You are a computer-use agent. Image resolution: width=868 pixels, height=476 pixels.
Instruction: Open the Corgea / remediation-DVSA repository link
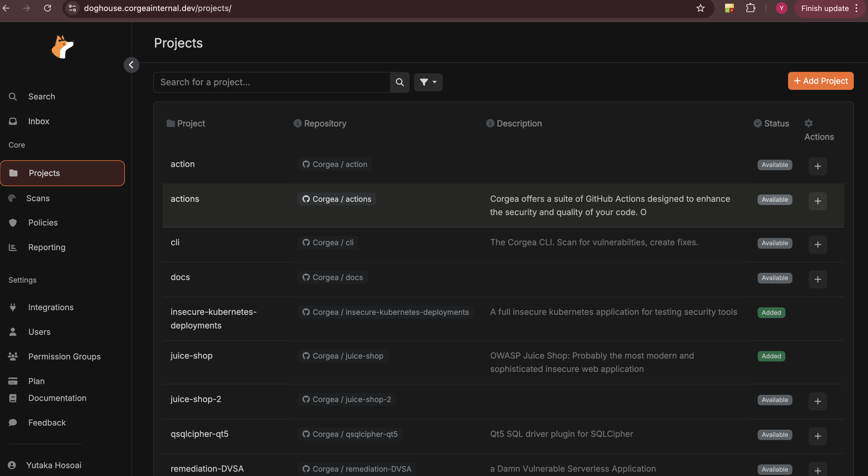(x=357, y=468)
